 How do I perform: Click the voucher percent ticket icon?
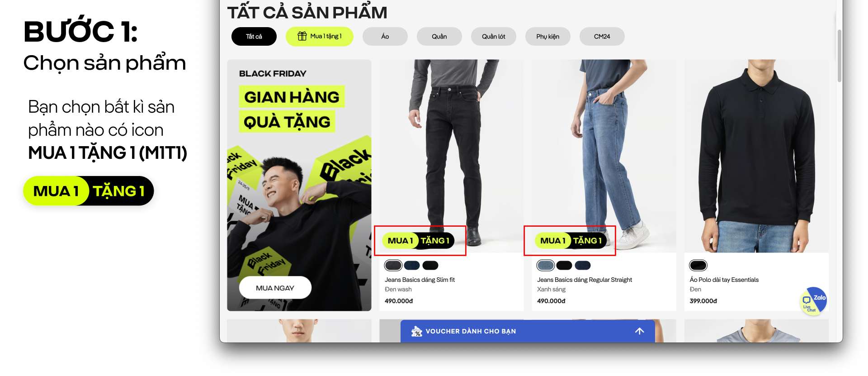(416, 332)
